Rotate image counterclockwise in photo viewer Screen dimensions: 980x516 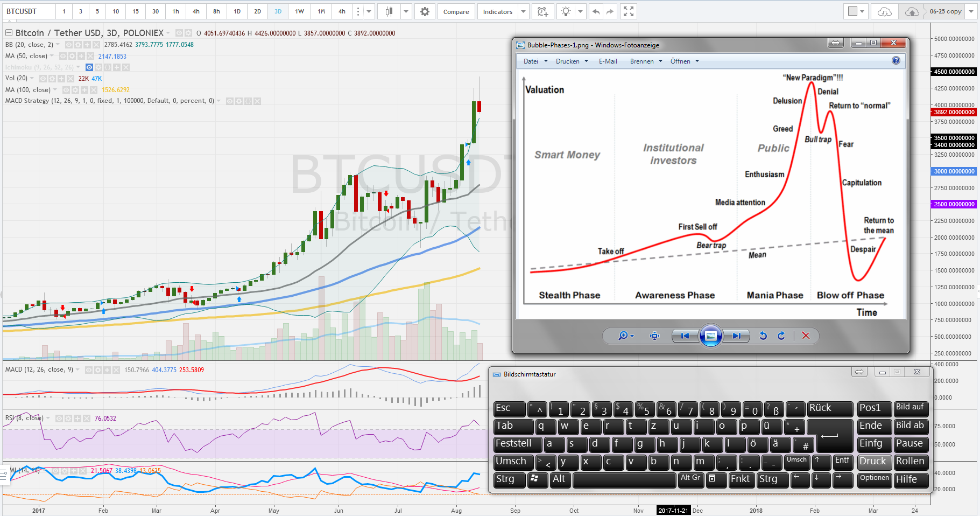coord(763,336)
